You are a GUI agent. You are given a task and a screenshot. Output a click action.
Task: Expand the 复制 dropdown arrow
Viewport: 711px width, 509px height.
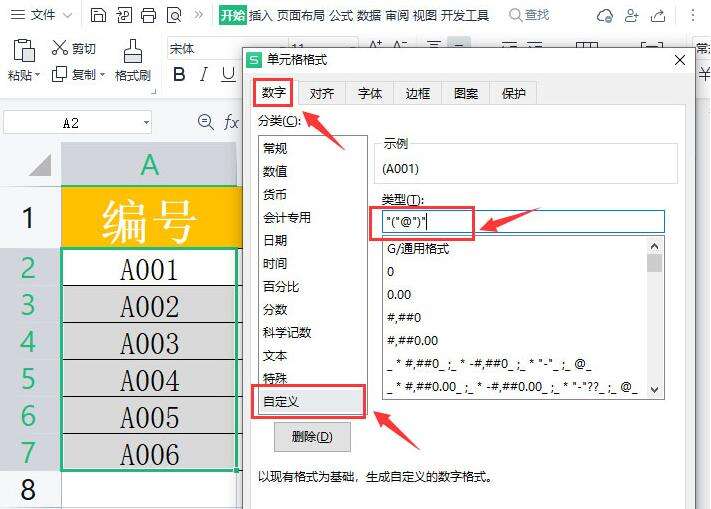tap(102, 74)
